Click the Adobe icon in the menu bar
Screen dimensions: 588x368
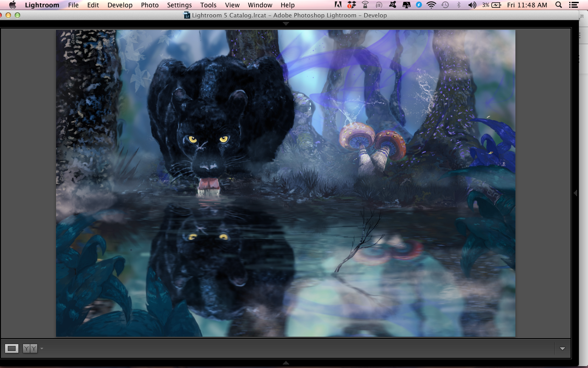(338, 5)
